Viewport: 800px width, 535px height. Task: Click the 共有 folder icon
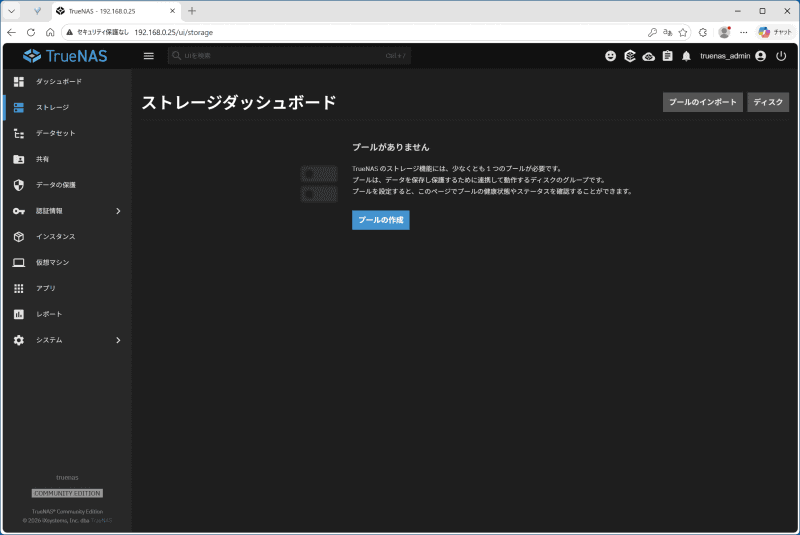click(x=19, y=159)
